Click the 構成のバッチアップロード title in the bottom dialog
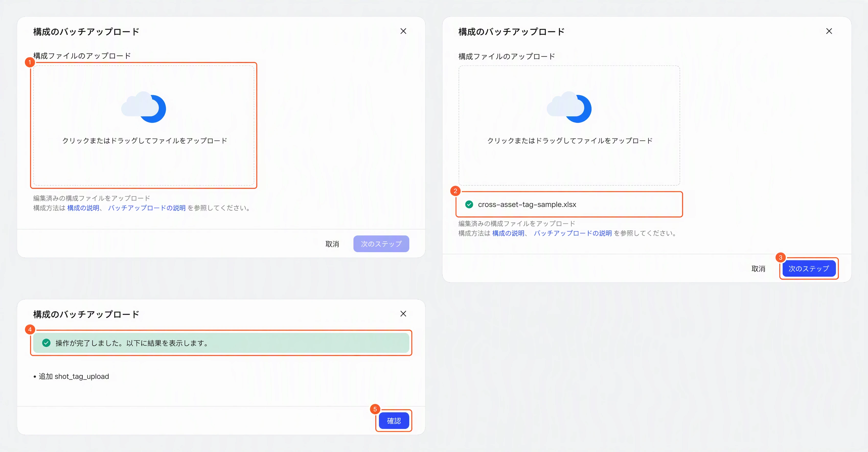Image resolution: width=868 pixels, height=452 pixels. 86,314
